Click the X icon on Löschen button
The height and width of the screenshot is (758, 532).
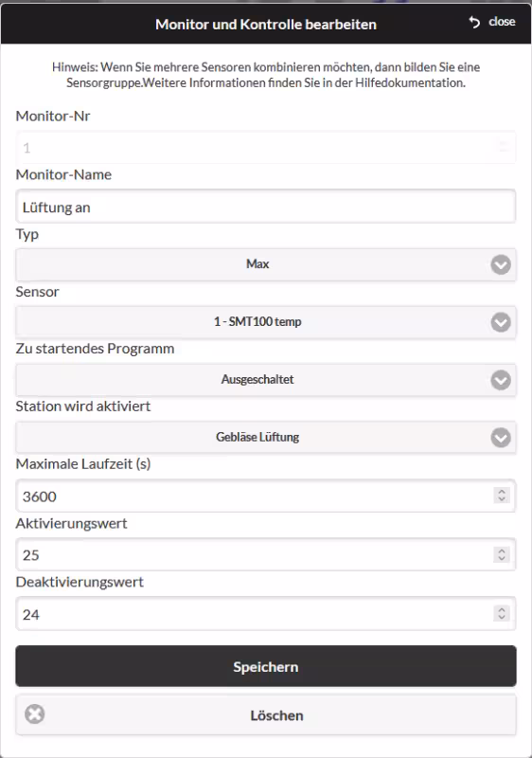click(35, 714)
